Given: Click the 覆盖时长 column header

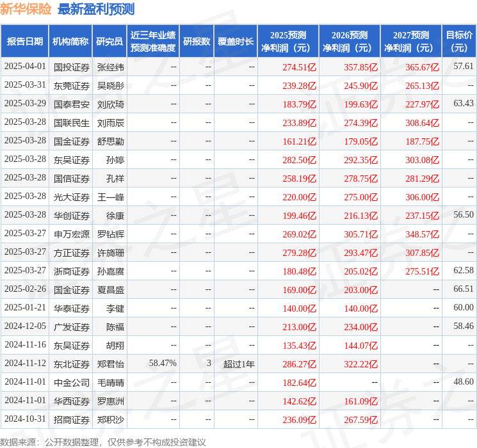Looking at the screenshot, I should (x=236, y=42).
